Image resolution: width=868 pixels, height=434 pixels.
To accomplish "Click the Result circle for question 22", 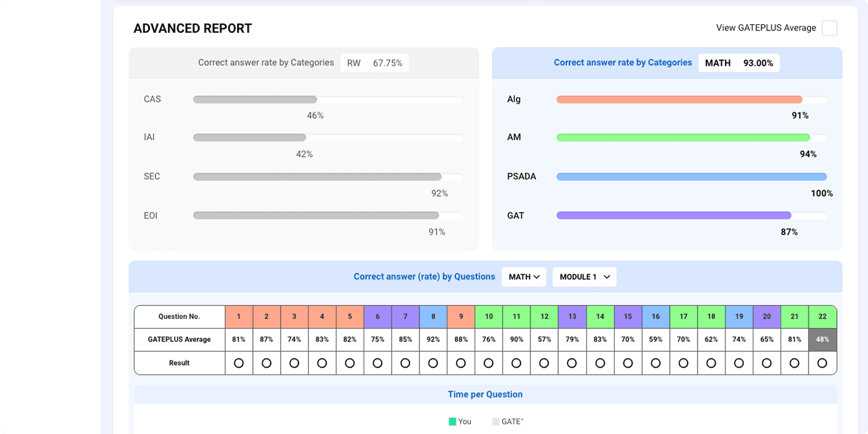I will (x=822, y=363).
